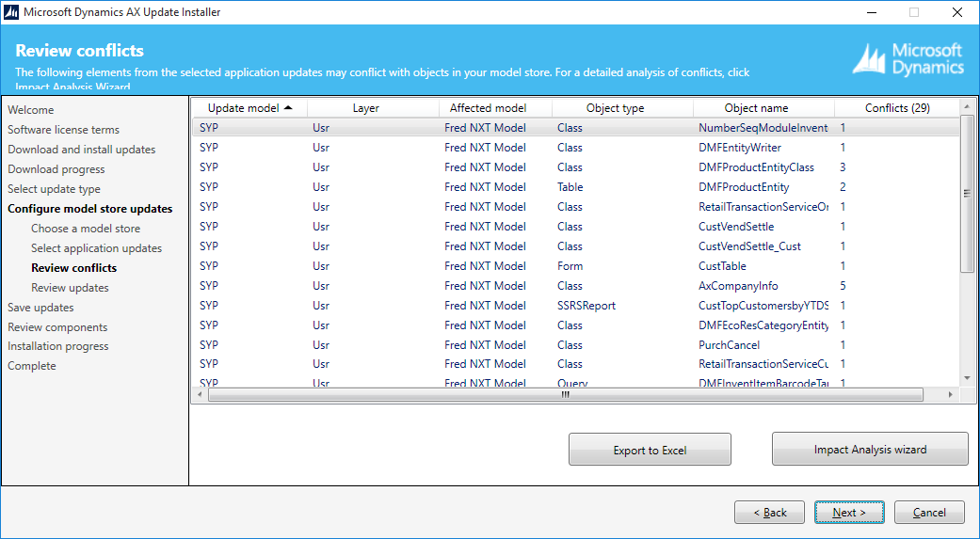Sort by Object name column header
Viewport: 980px width, 539px height.
point(763,108)
